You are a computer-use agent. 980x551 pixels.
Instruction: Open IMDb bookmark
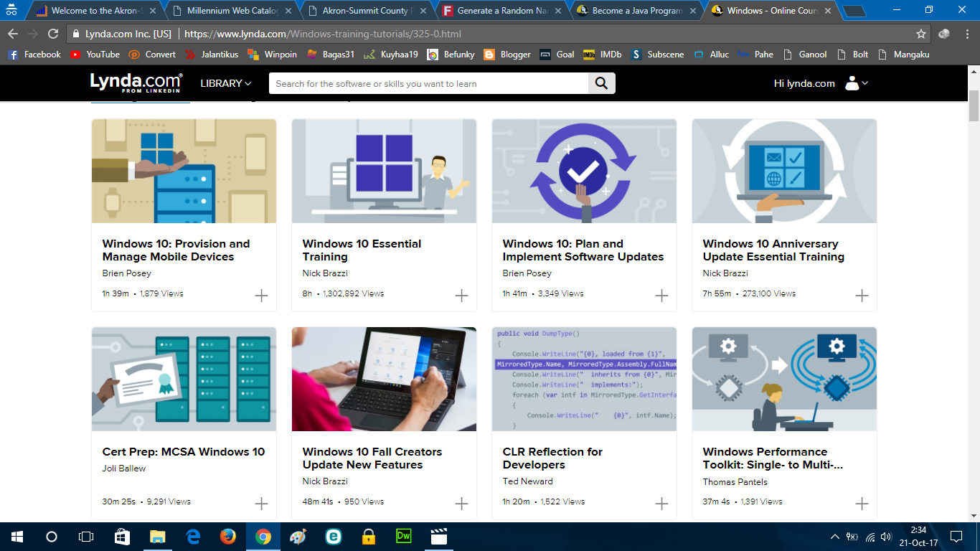(x=603, y=55)
